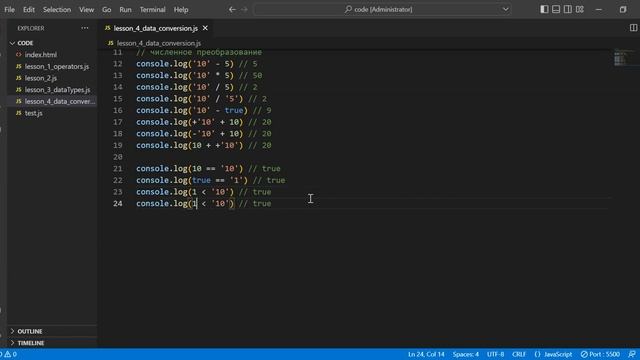Close the lesson_4_data_conversion.js tab
This screenshot has width=640, height=360.
tap(205, 28)
